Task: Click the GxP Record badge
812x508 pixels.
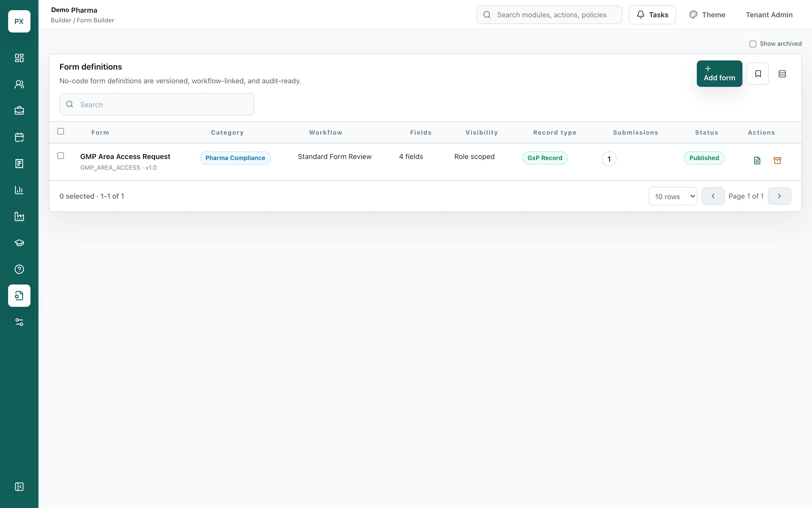Action: coord(545,158)
